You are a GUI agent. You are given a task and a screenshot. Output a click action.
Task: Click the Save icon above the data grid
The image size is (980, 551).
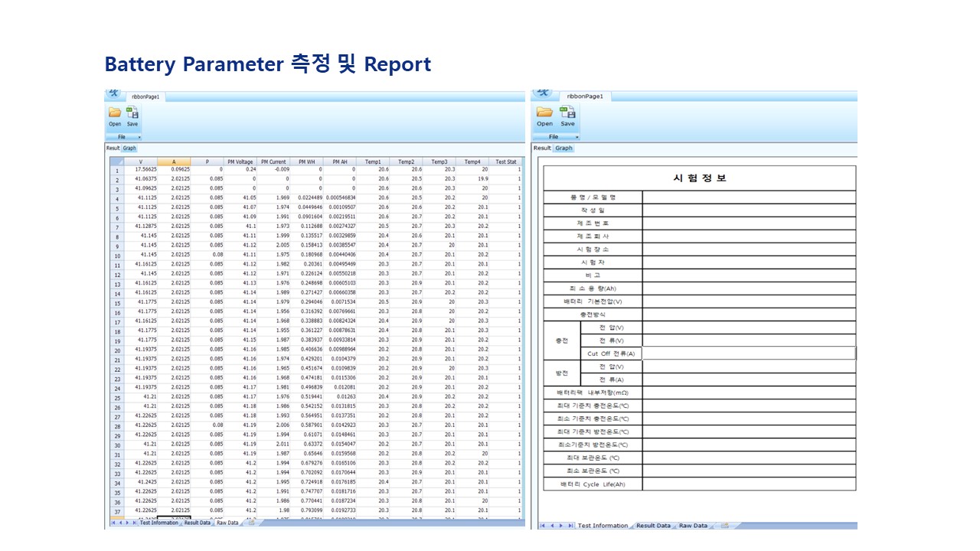coord(132,112)
